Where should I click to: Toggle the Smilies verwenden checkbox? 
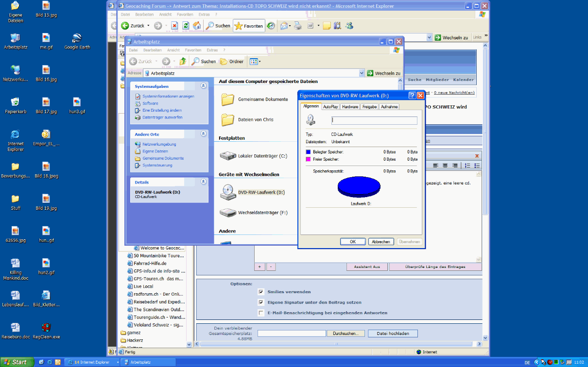[x=261, y=292]
